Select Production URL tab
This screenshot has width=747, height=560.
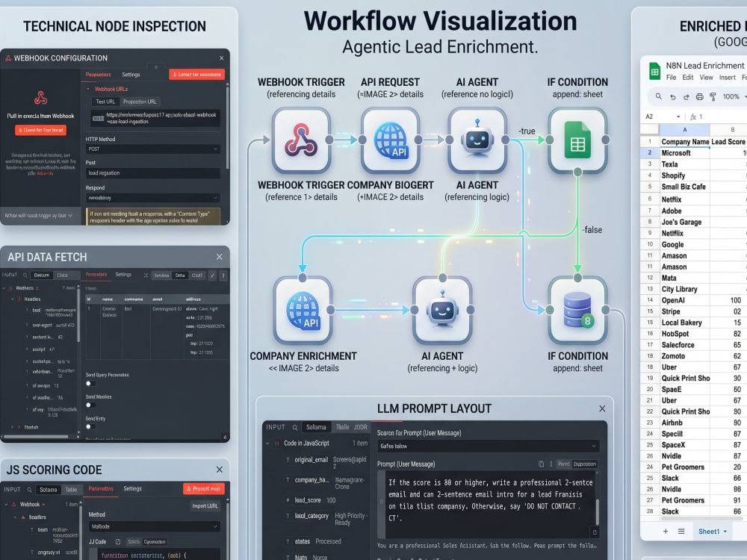coord(140,102)
